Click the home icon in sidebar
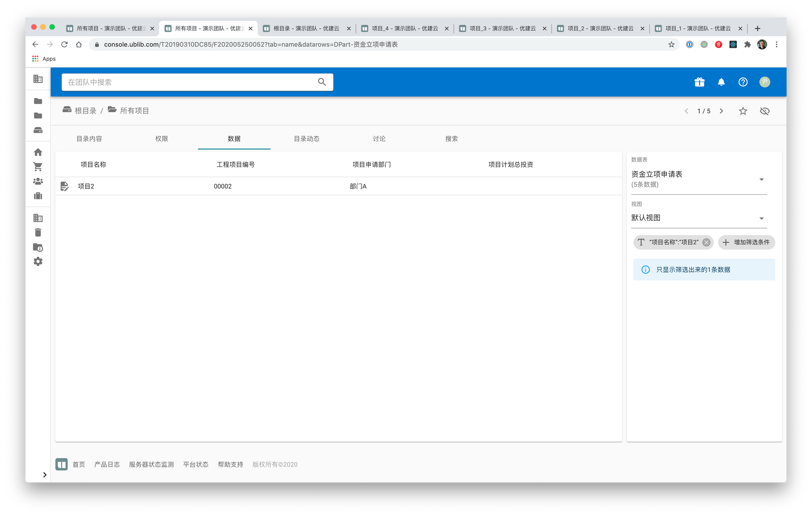This screenshot has width=812, height=516. click(x=38, y=152)
